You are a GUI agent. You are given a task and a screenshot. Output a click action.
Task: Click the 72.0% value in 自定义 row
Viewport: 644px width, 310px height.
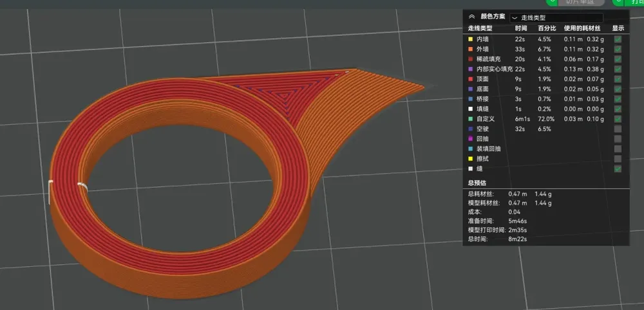pos(546,119)
